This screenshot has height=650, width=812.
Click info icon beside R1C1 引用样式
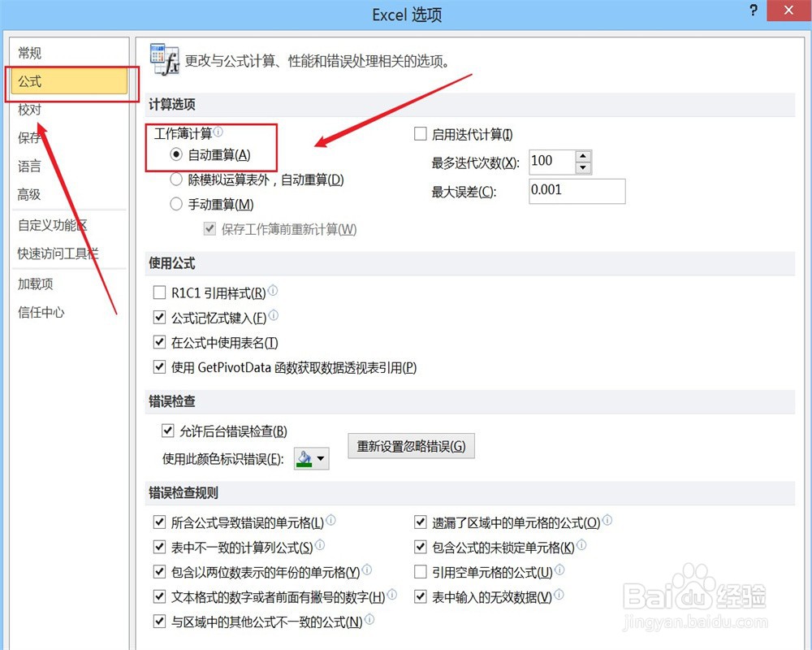click(x=272, y=290)
